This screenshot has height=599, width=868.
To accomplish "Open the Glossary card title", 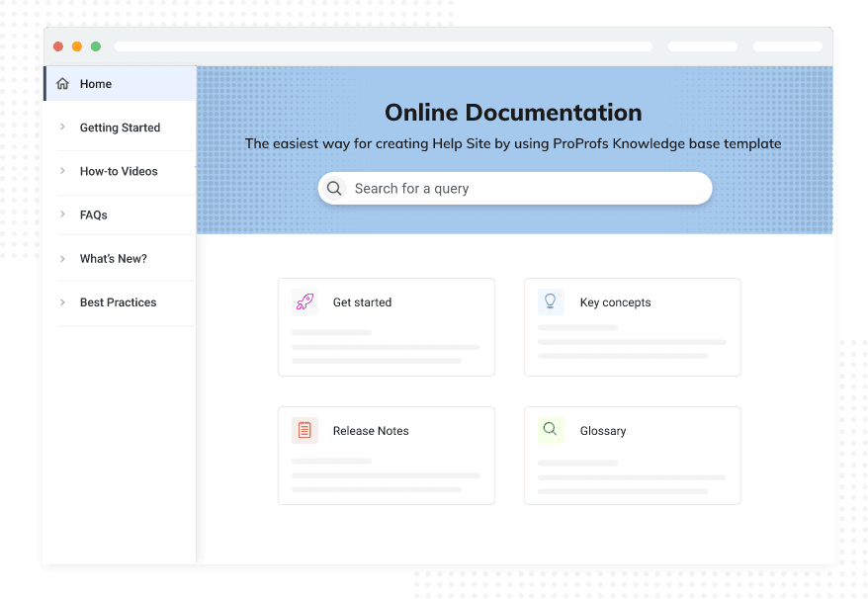I will (603, 431).
